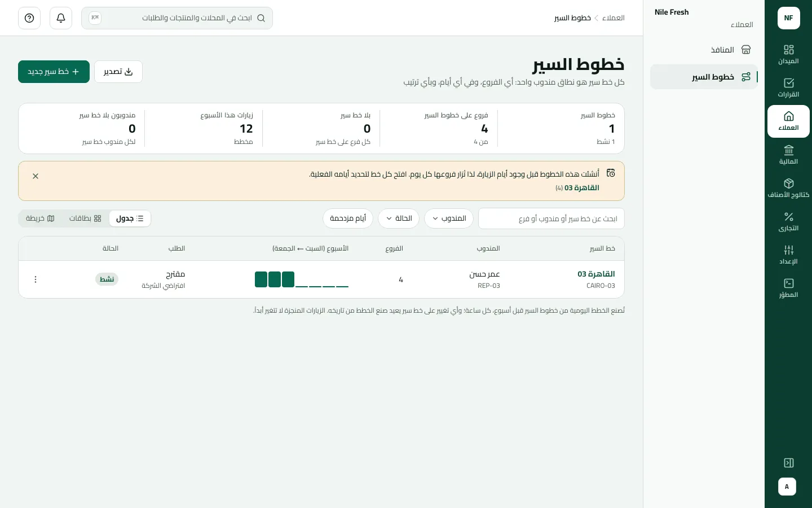Open the العملاء customers section

coord(788,121)
